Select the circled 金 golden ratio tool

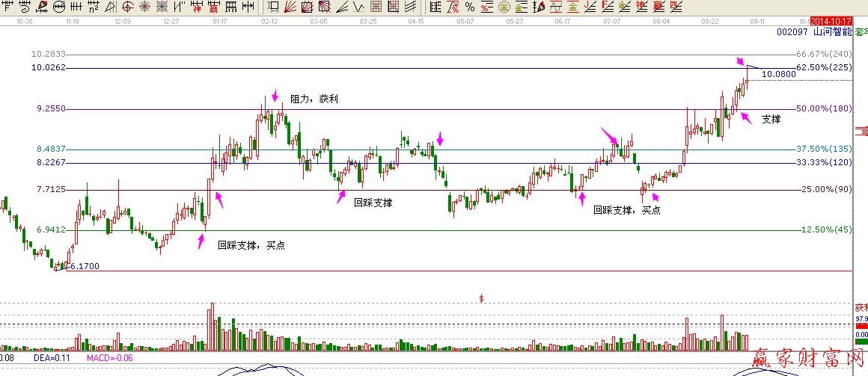coord(503,7)
